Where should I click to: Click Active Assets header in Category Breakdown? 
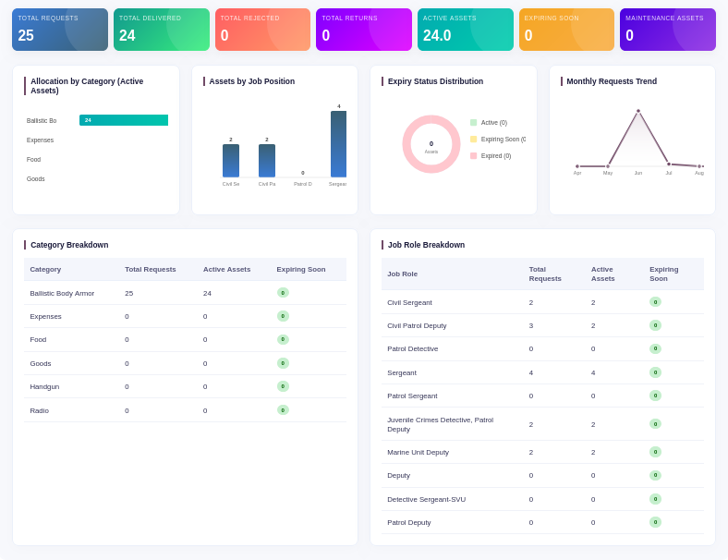coord(226,269)
